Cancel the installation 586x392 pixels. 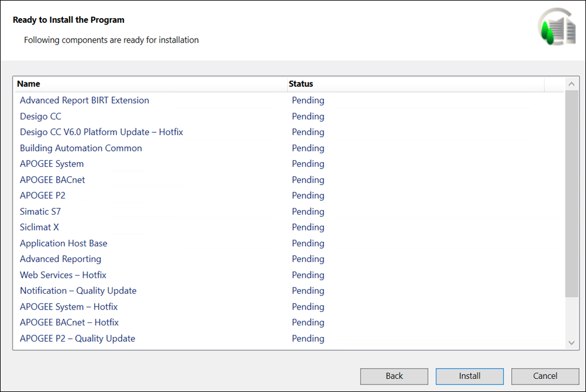pyautogui.click(x=545, y=376)
